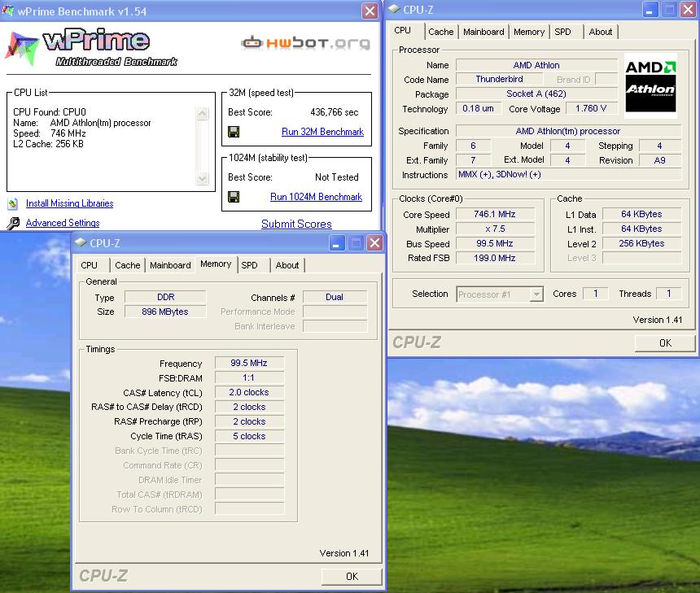Select Cache tab in CPU-Z Memory window
Image resolution: width=700 pixels, height=593 pixels.
[127, 265]
